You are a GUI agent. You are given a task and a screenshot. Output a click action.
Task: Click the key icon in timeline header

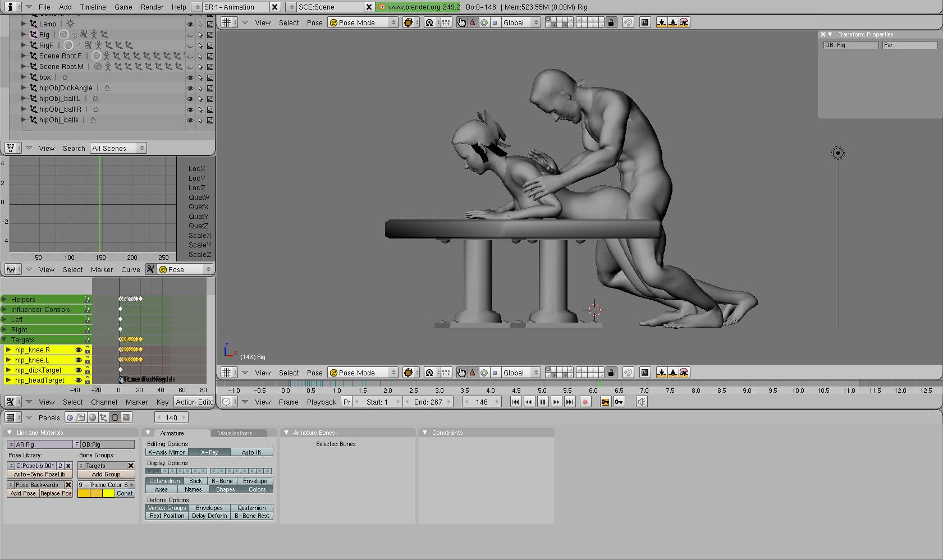tap(619, 402)
